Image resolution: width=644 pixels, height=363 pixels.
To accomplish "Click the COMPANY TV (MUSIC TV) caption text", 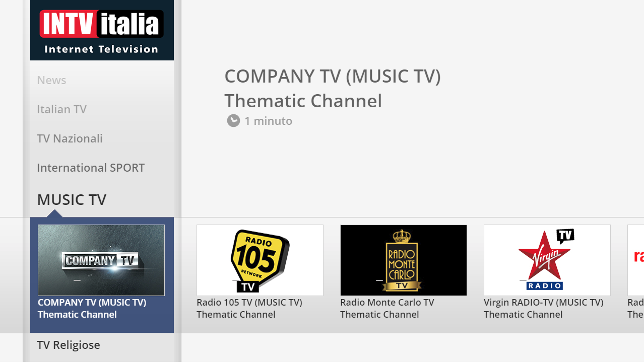I will tap(92, 308).
